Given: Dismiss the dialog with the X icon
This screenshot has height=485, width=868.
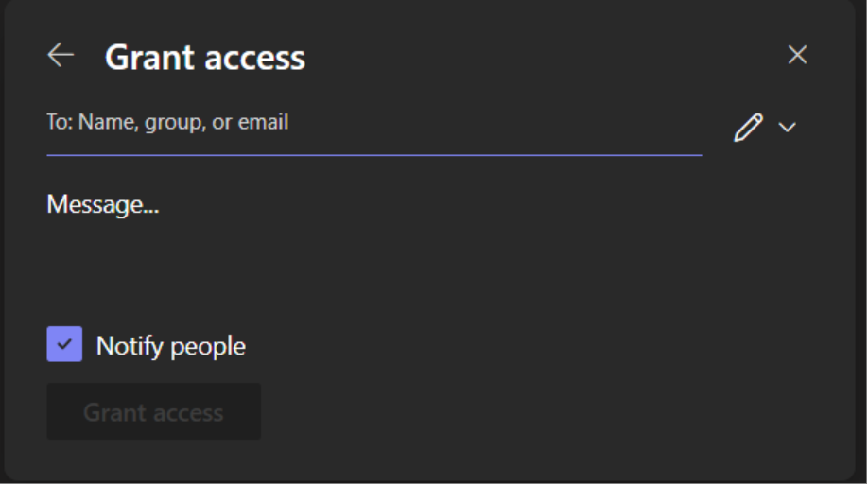Looking at the screenshot, I should click(797, 55).
